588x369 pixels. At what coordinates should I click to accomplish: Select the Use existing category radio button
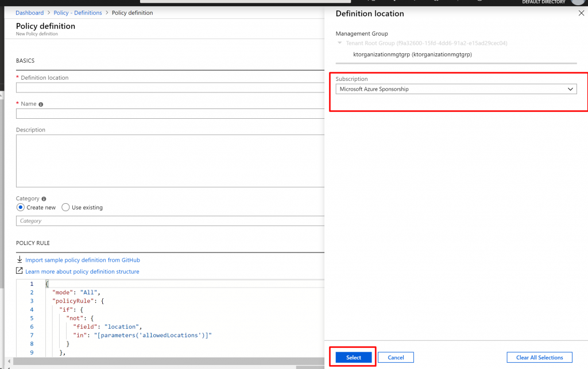tap(65, 208)
